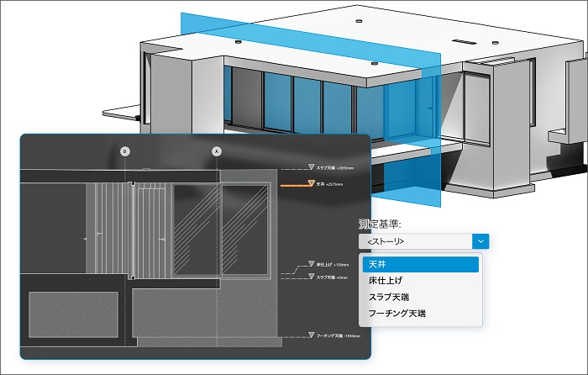Click the grid marker B in section view

pyautogui.click(x=125, y=151)
